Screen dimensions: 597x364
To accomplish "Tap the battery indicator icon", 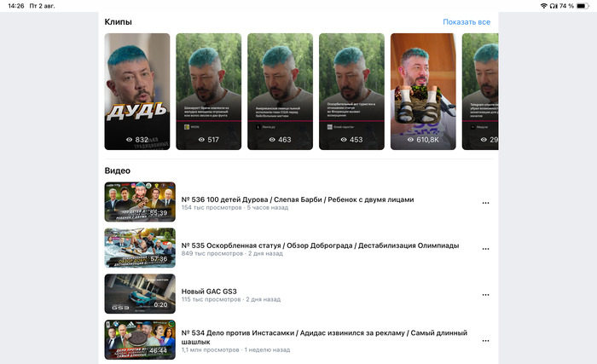I will (x=583, y=6).
